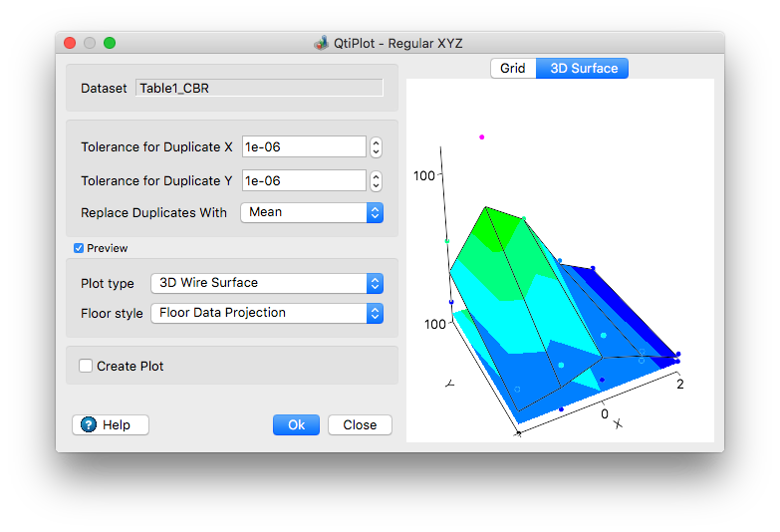Increase Tolerance for Duplicate X with up arrow
Viewport: 780px width, 532px height.
[x=376, y=142]
